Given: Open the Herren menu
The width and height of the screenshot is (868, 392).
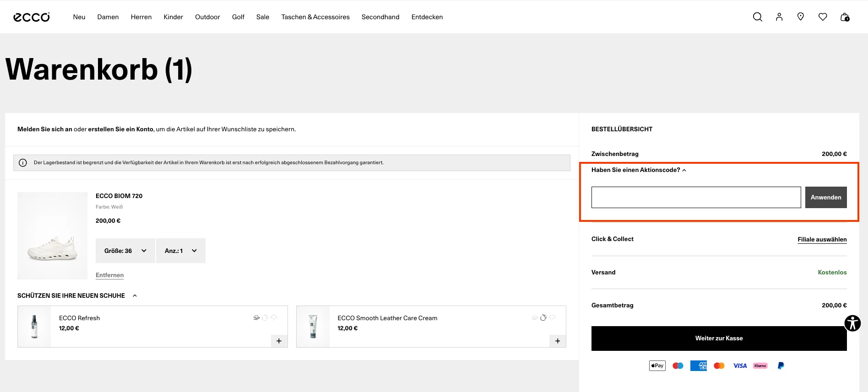Looking at the screenshot, I should coord(141,17).
